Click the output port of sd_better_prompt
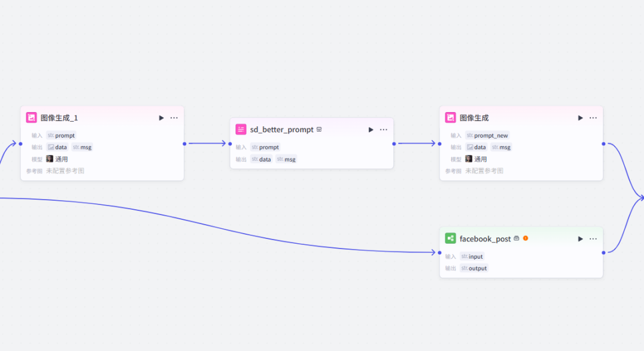This screenshot has height=351, width=644. click(x=394, y=144)
